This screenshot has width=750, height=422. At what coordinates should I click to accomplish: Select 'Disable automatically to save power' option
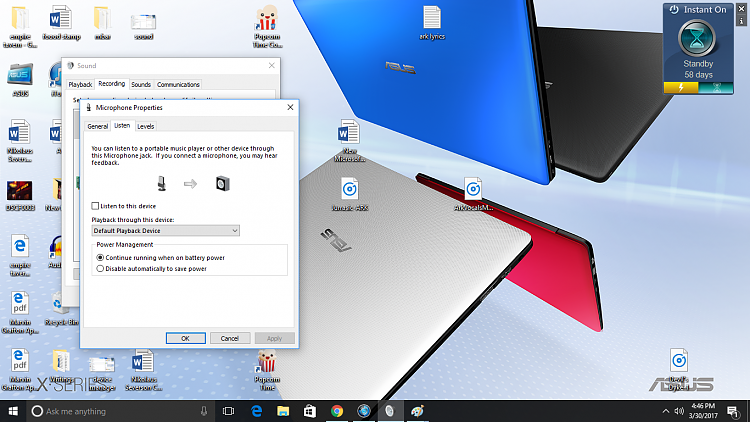[99, 268]
